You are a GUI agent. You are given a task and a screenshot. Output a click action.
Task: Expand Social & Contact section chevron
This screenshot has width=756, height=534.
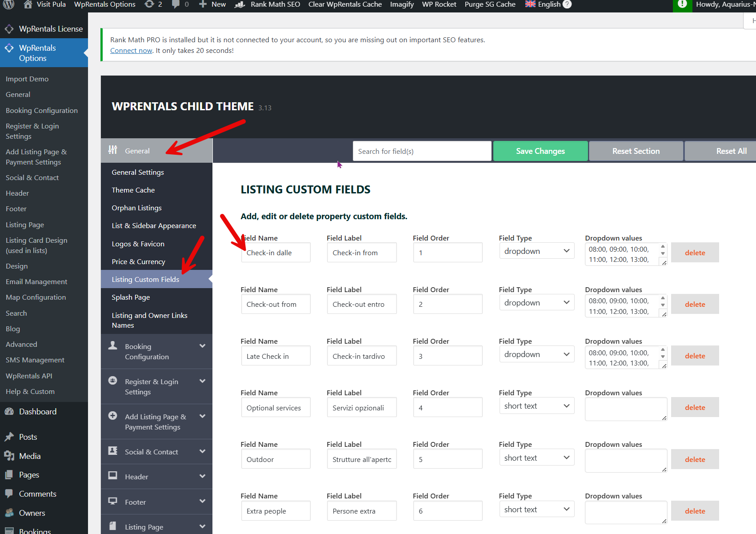(x=202, y=451)
